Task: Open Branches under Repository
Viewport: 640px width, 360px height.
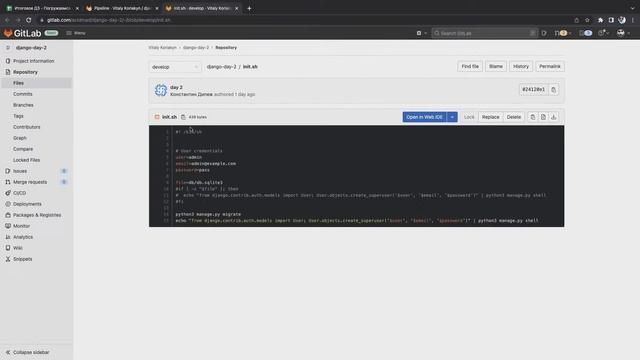Action: 23,105
